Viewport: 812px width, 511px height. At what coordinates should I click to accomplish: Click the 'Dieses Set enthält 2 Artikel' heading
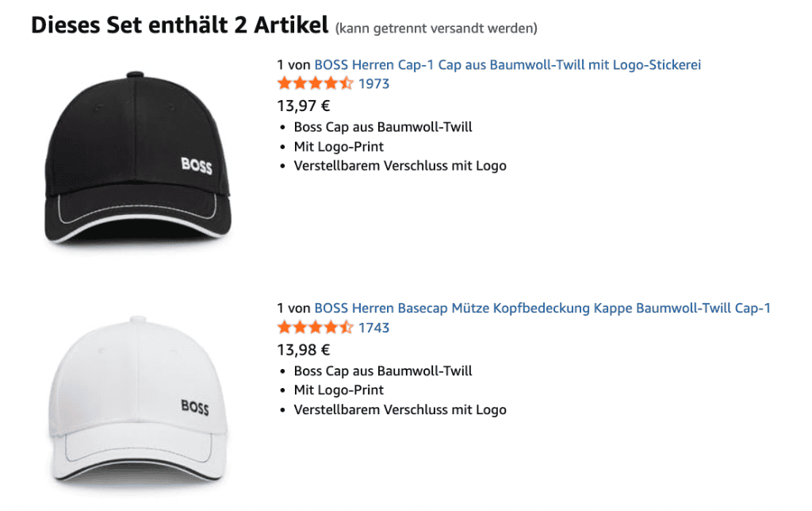point(180,25)
